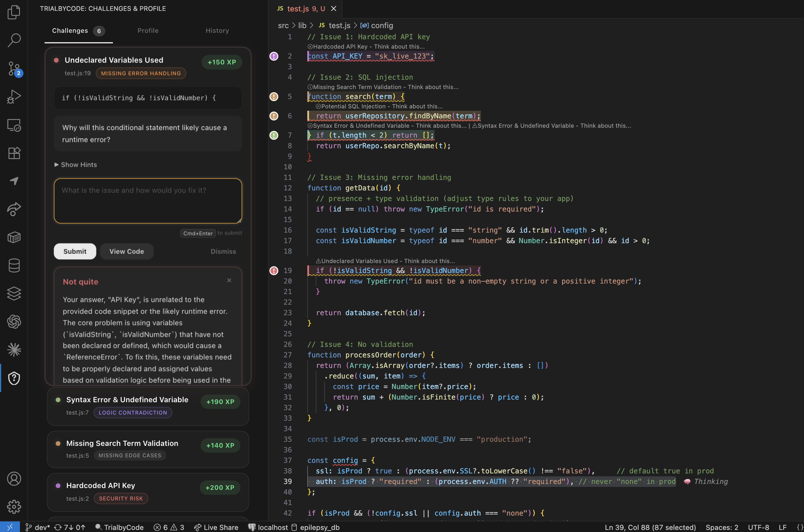Click the View Code button

(x=126, y=251)
